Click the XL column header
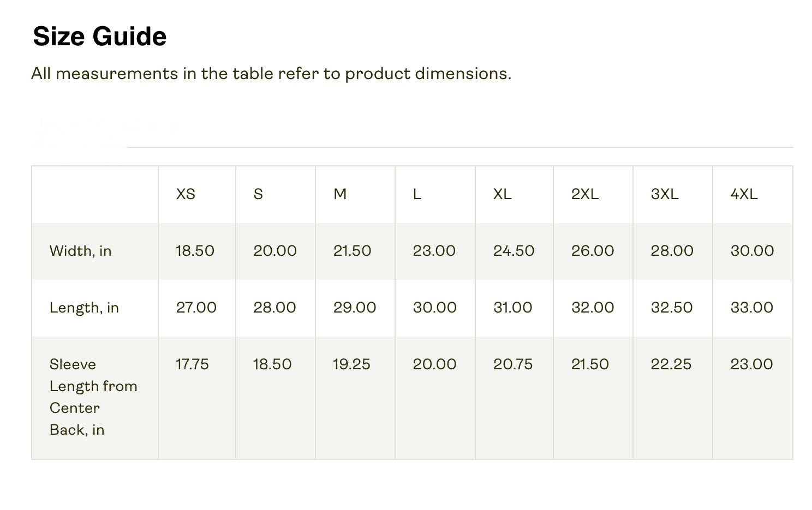812x510 pixels. [x=502, y=194]
